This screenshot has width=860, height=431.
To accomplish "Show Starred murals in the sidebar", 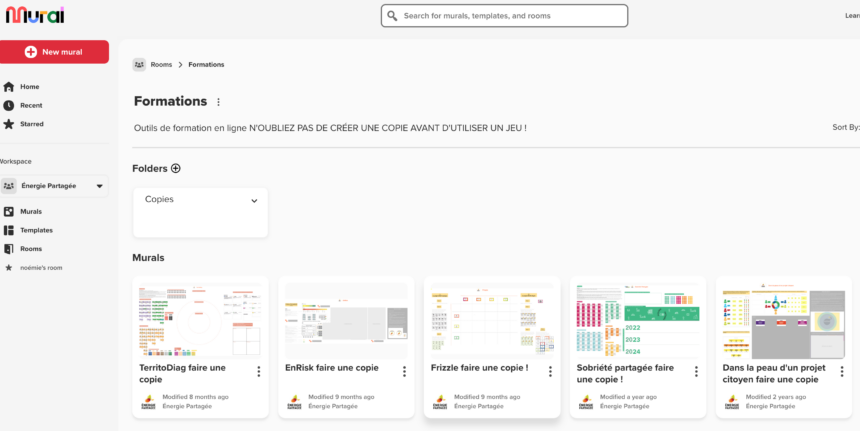I will click(x=31, y=124).
